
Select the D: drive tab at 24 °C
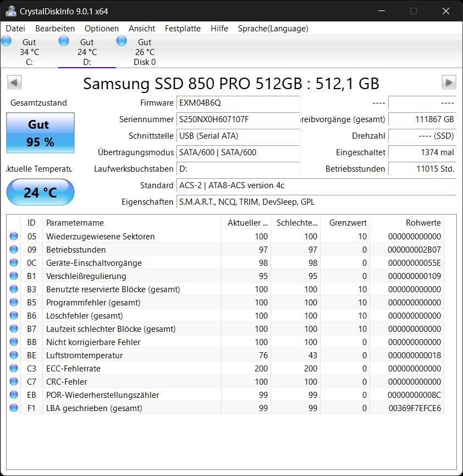click(x=87, y=52)
